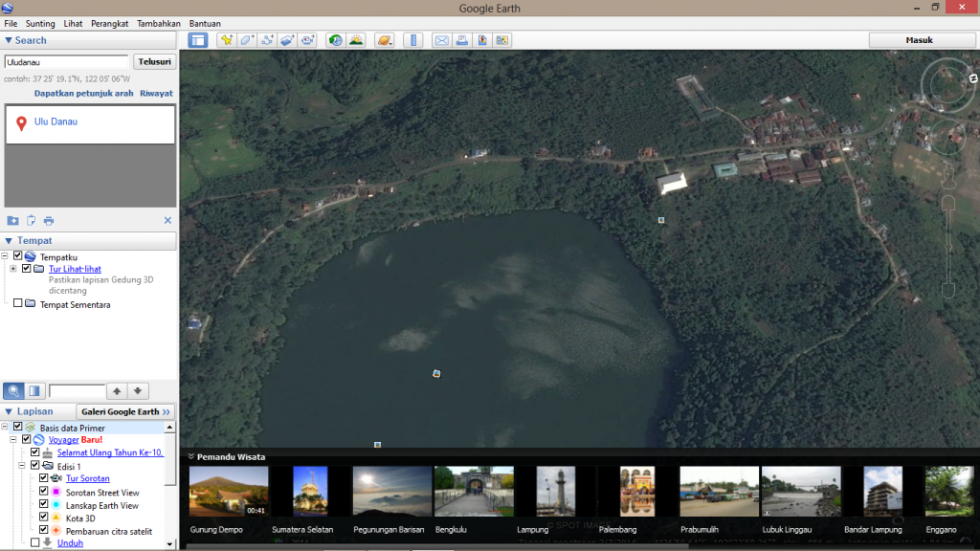Open the historical imagery clock tool
Screen dimensions: 980x551
point(335,40)
